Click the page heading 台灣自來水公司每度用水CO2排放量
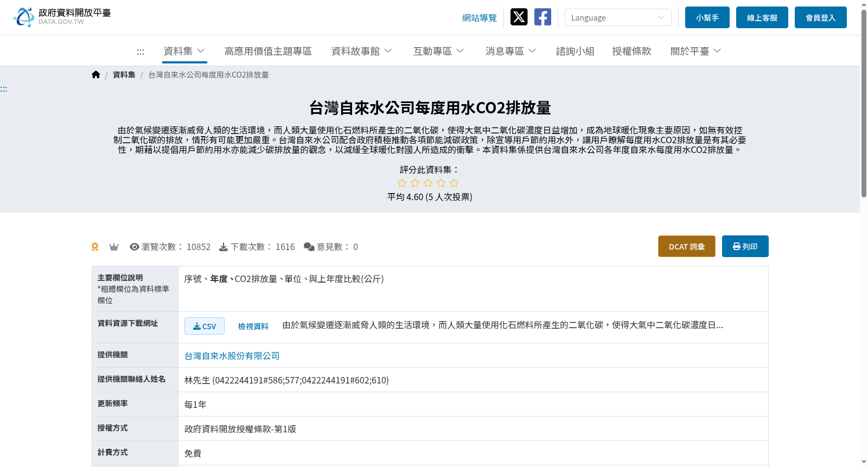This screenshot has height=467, width=868. pos(430,108)
